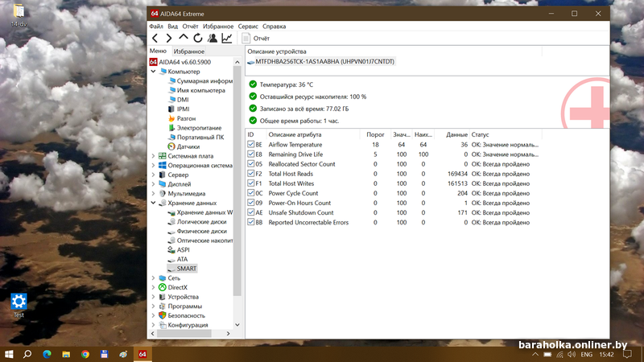The image size is (644, 362).
Task: Open the Избранное menu in menu bar
Action: pyautogui.click(x=218, y=27)
